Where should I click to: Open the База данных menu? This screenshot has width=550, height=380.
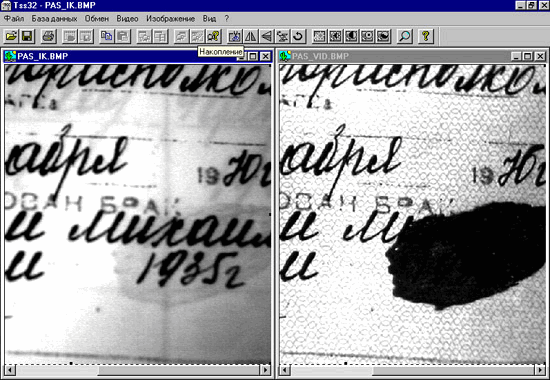[x=54, y=19]
